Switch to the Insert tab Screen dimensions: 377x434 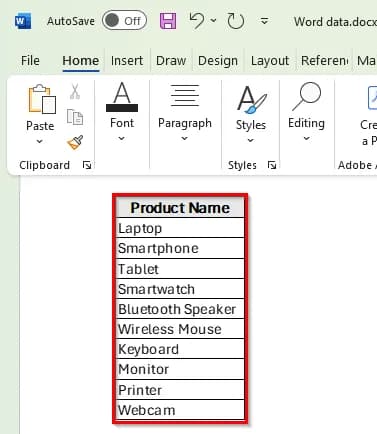[x=127, y=61]
